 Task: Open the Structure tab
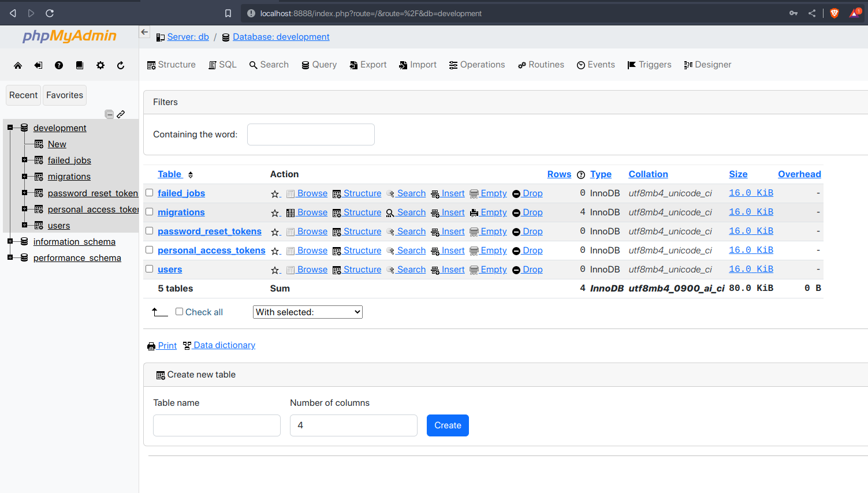(x=172, y=65)
